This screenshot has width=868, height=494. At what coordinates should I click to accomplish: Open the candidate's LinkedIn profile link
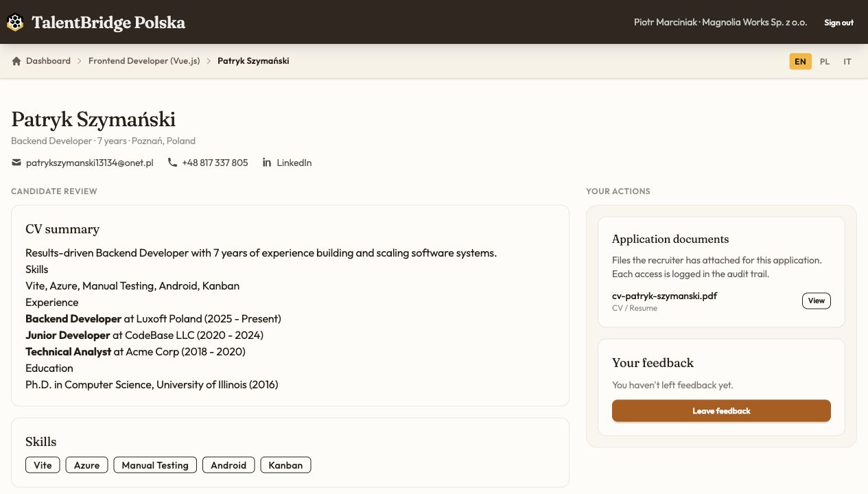(x=294, y=163)
